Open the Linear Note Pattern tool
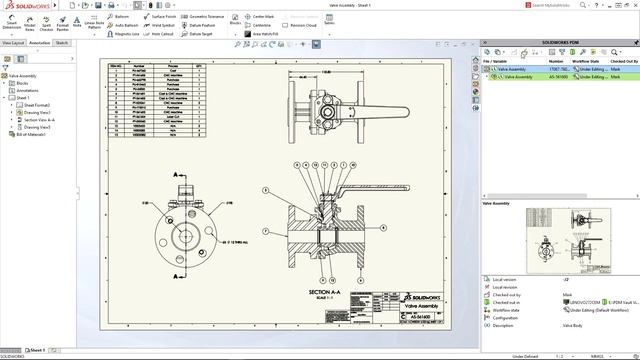 pos(94,22)
